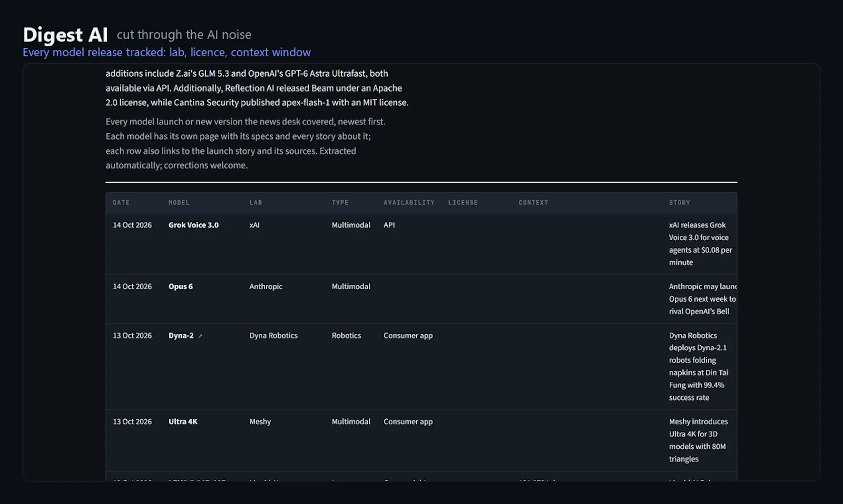Click the LAB column header
This screenshot has width=843, height=504.
pyautogui.click(x=256, y=202)
